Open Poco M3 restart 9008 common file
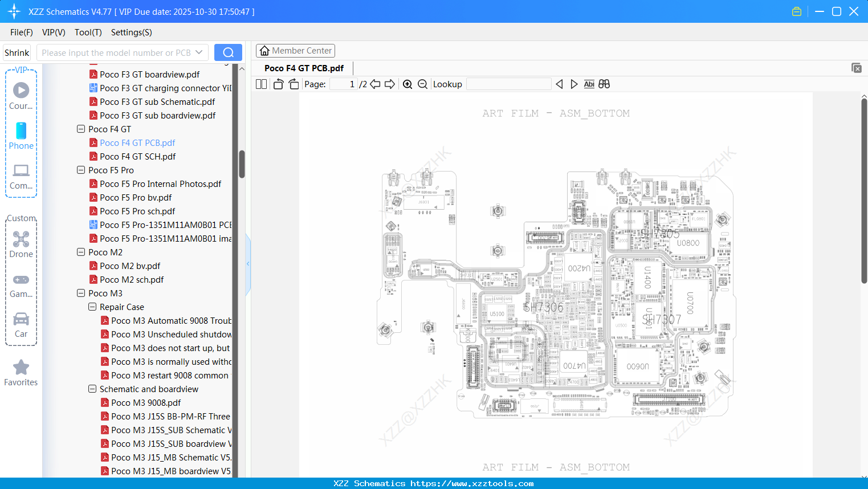868x489 pixels. tap(166, 376)
